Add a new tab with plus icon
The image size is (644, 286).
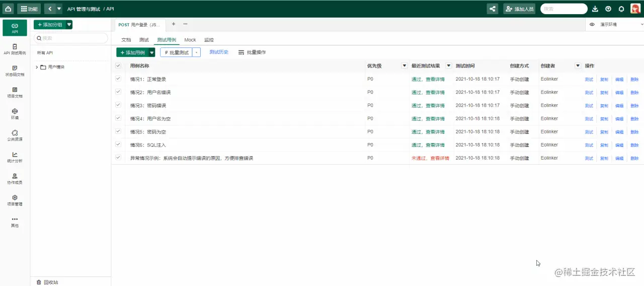(x=174, y=24)
